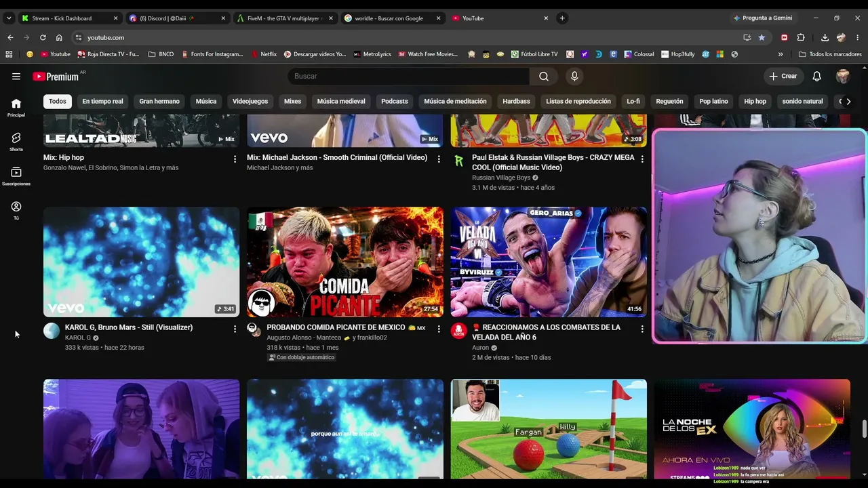Open the Chrome extensions puzzle icon

[801, 37]
